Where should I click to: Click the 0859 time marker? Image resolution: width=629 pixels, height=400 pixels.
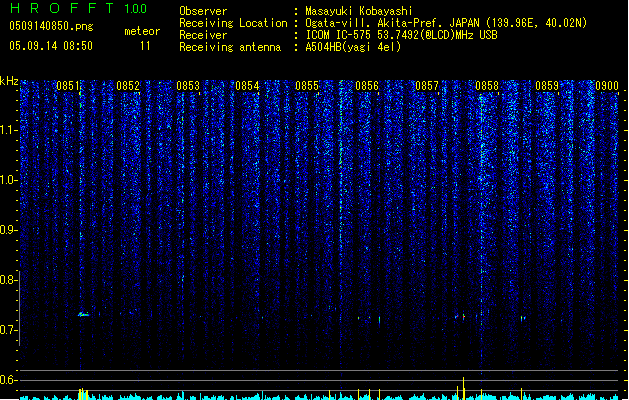(x=547, y=86)
